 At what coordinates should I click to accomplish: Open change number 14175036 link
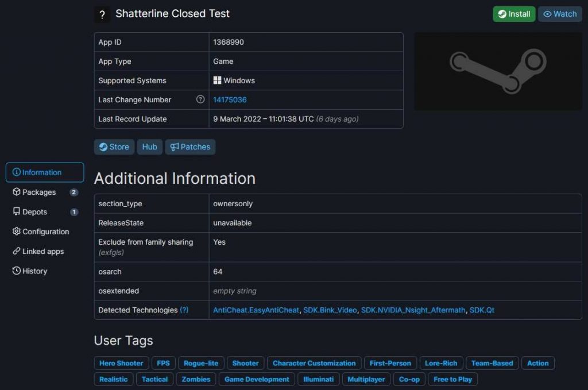230,100
